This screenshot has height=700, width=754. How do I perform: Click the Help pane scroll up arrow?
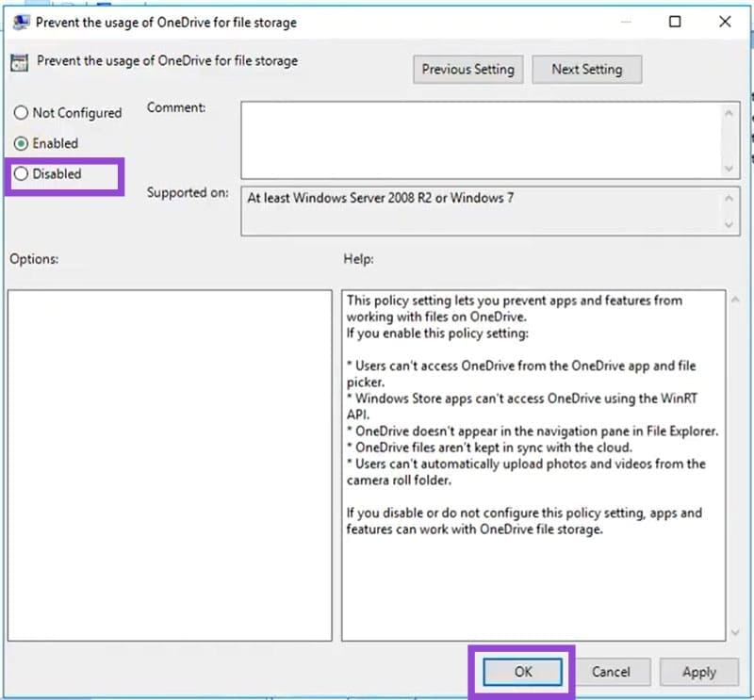(735, 300)
